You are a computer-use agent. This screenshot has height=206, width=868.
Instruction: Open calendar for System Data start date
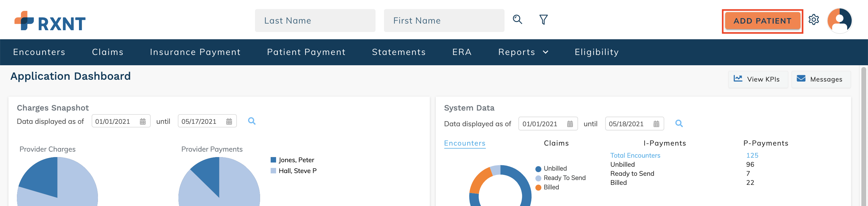pyautogui.click(x=570, y=124)
